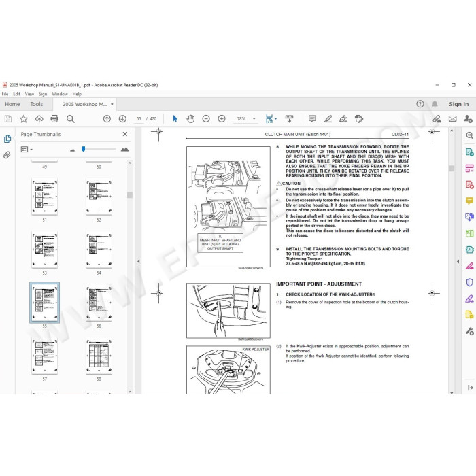This screenshot has height=476, width=476.
Task: Open the Find text magnifier
Action: (x=71, y=119)
